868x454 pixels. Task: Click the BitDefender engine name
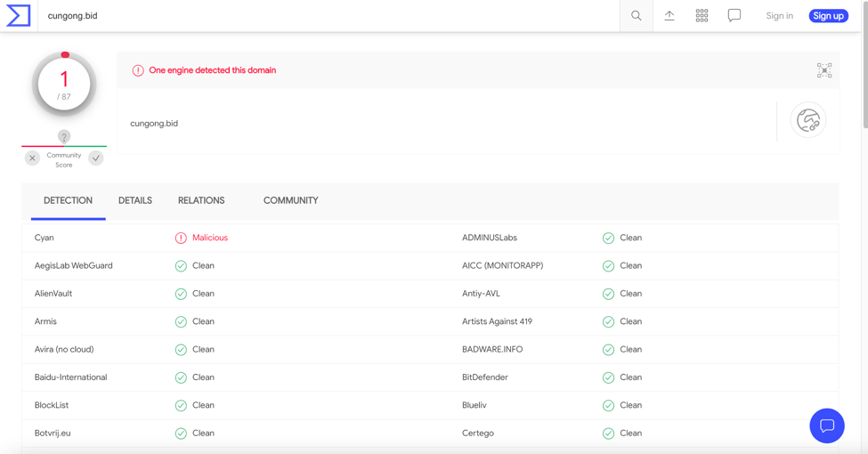485,377
